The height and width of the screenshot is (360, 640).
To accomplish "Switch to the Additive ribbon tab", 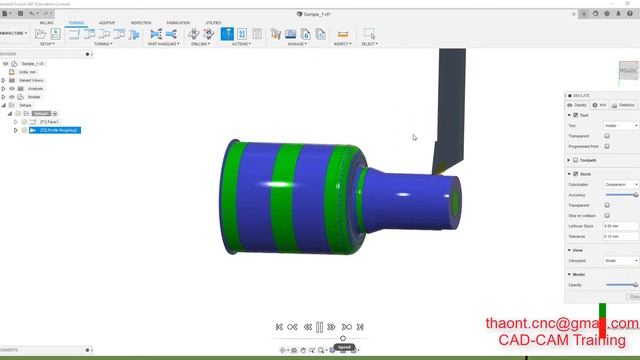I will (x=107, y=23).
